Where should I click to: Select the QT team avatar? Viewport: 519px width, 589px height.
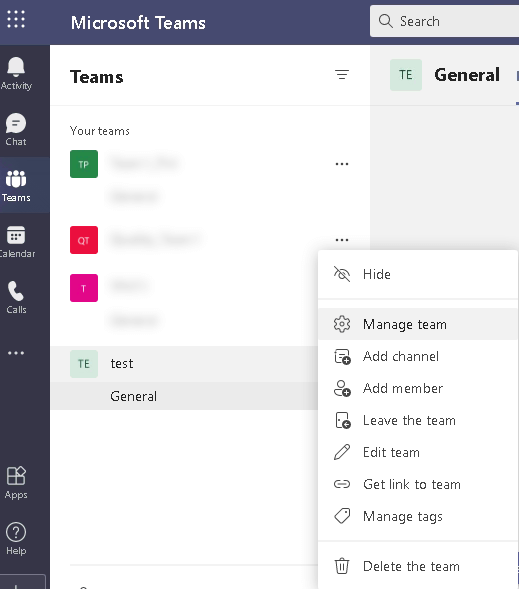tap(84, 240)
